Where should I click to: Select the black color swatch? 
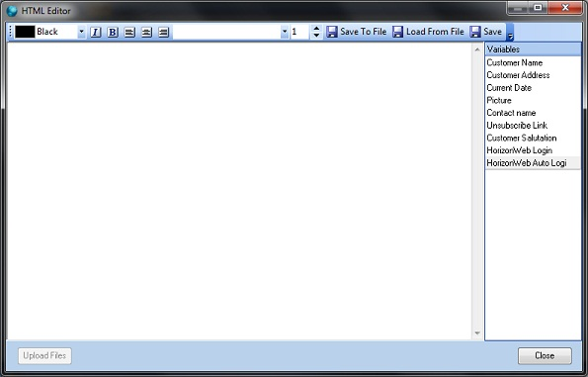point(25,32)
